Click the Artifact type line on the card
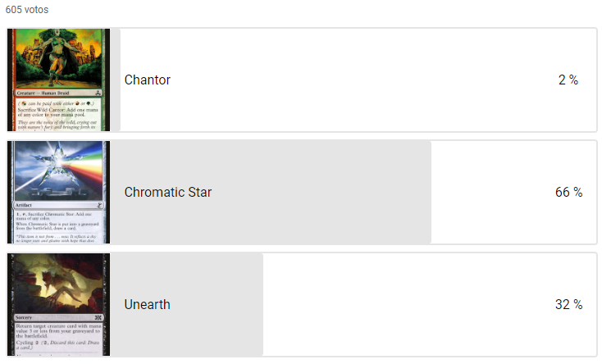This screenshot has width=602, height=364. coord(58,205)
